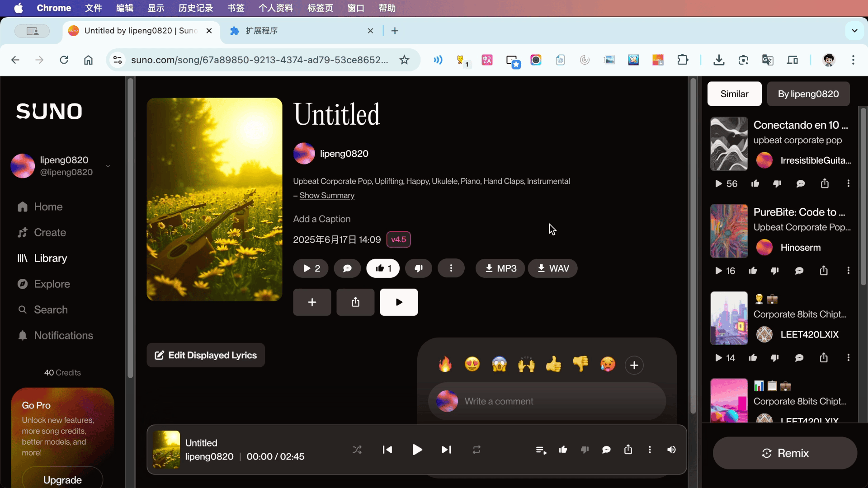Click the play count button showing 2
This screenshot has height=488, width=868.
311,268
